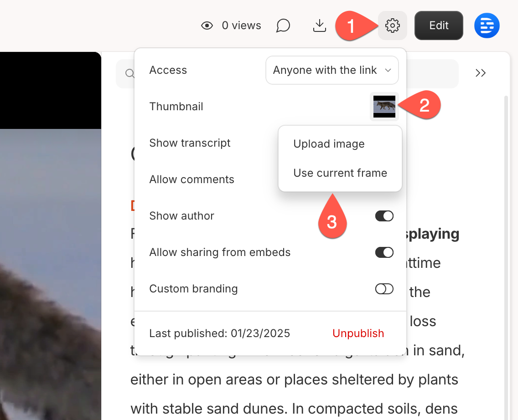The width and height of the screenshot is (518, 420).
Task: Choose Use current frame option
Action: tap(340, 173)
